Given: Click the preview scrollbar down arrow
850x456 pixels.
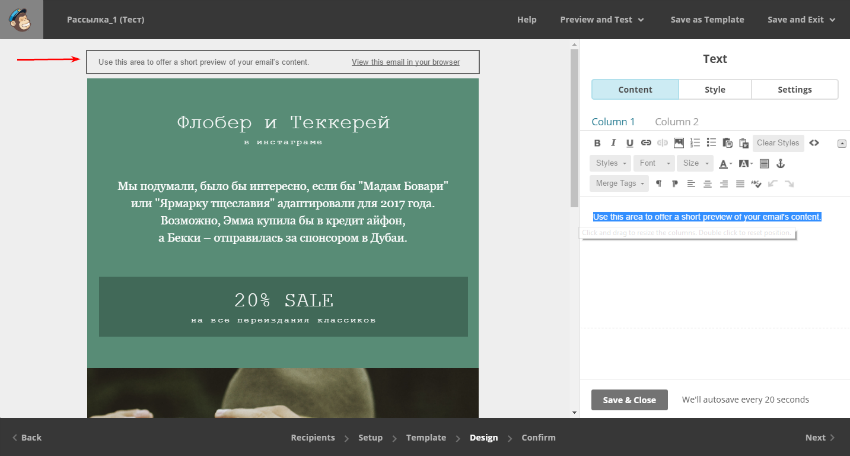Looking at the screenshot, I should (574, 413).
